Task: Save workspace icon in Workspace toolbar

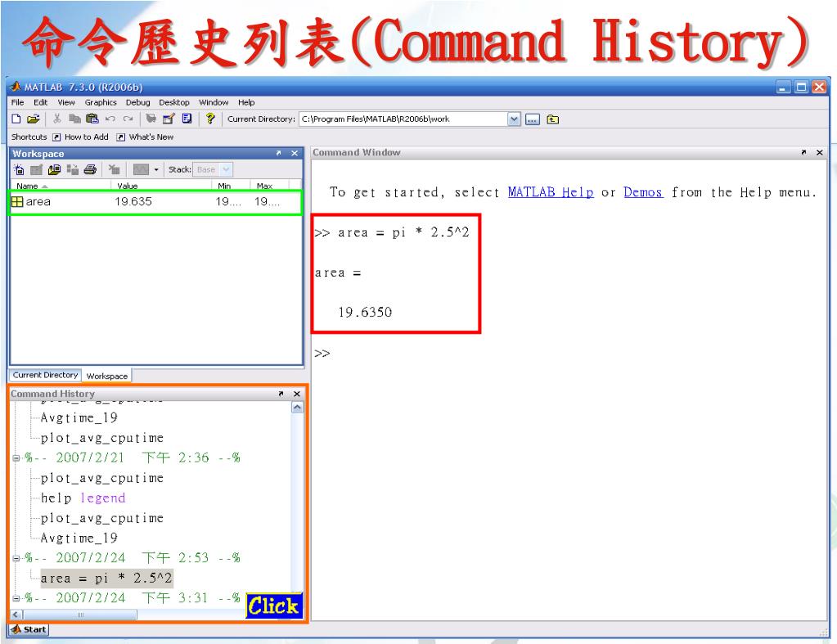Action: point(73,170)
